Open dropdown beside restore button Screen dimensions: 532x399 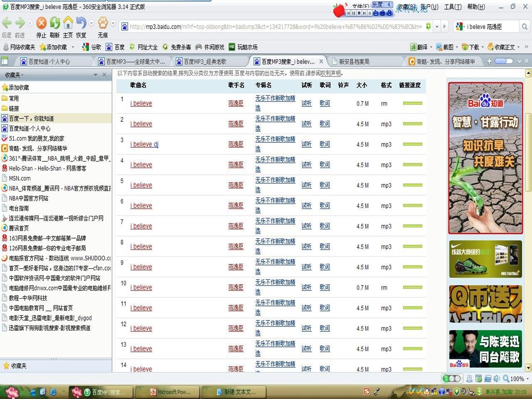click(x=91, y=23)
